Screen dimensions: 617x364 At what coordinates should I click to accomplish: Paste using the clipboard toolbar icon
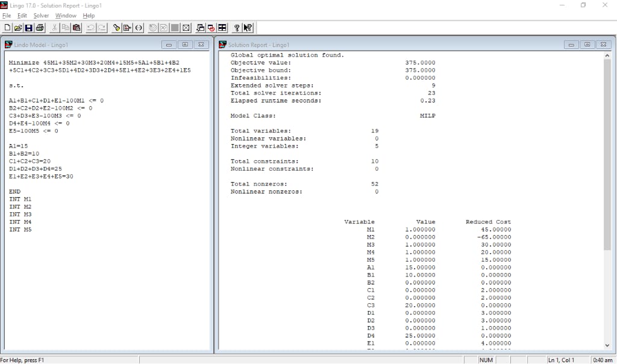77,28
